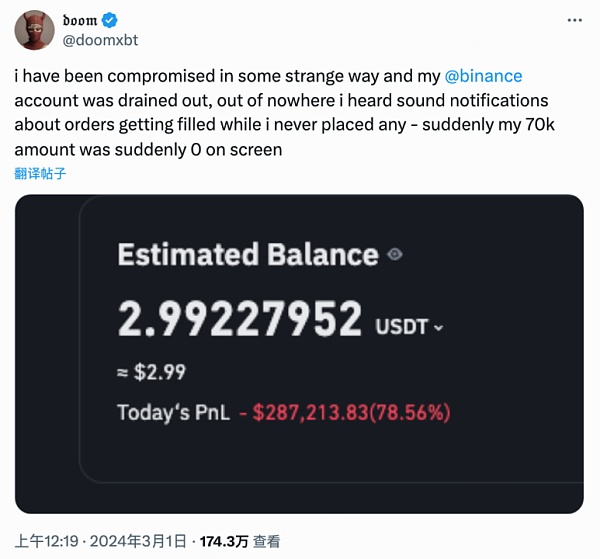The width and height of the screenshot is (600, 559).
Task: Click the 翻译帖子 translate link
Action: [x=41, y=172]
